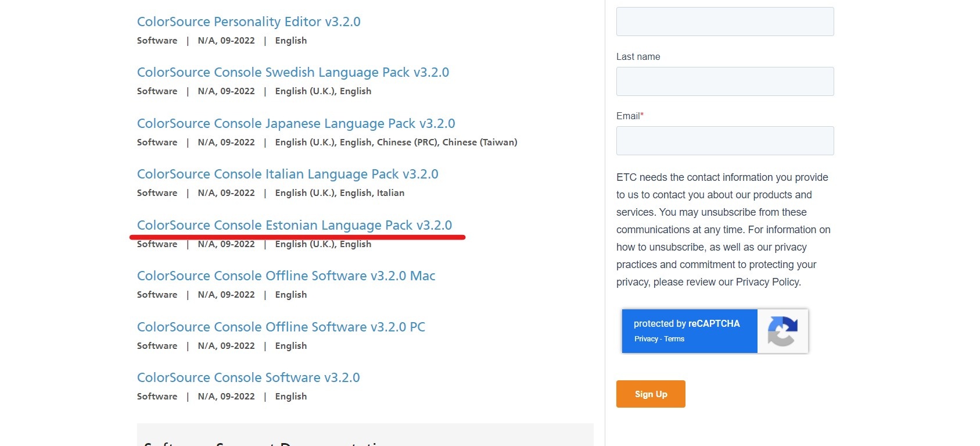Click the underlined Estonian Language Pack link
980x446 pixels.
[294, 226]
